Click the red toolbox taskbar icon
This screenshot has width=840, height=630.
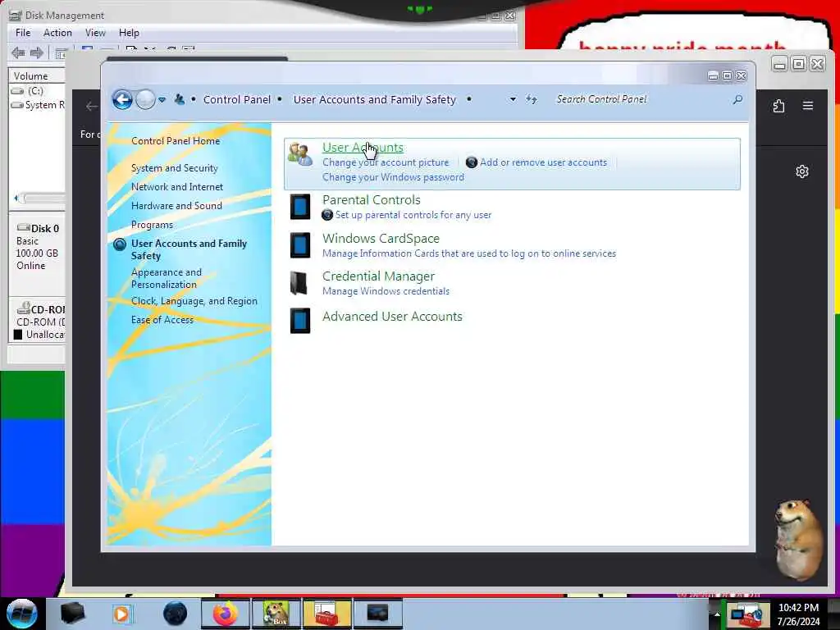(326, 614)
